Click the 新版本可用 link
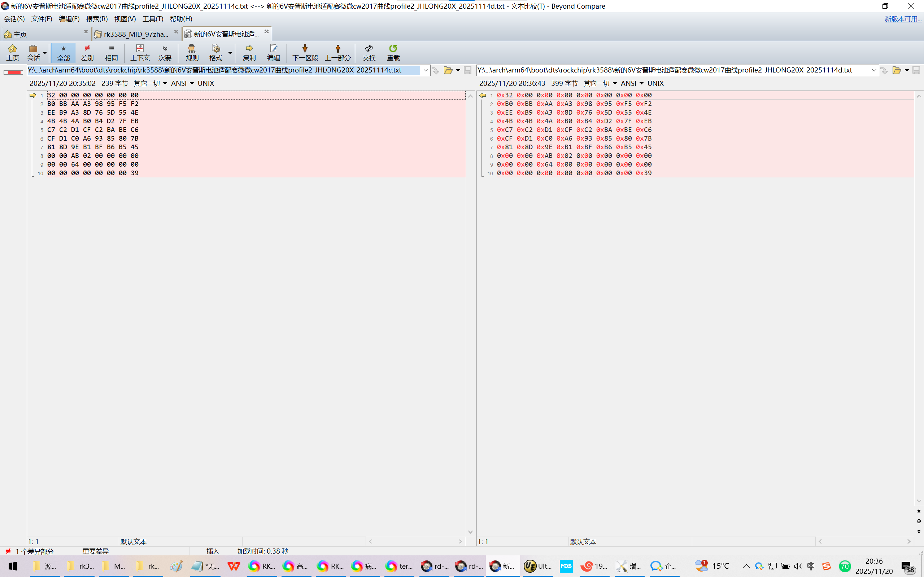The height and width of the screenshot is (577, 924). (x=903, y=19)
